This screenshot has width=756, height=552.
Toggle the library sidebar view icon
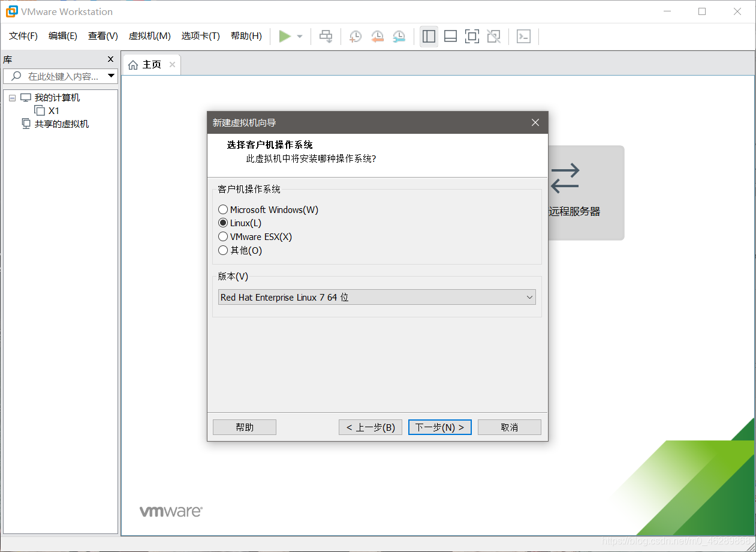tap(429, 37)
